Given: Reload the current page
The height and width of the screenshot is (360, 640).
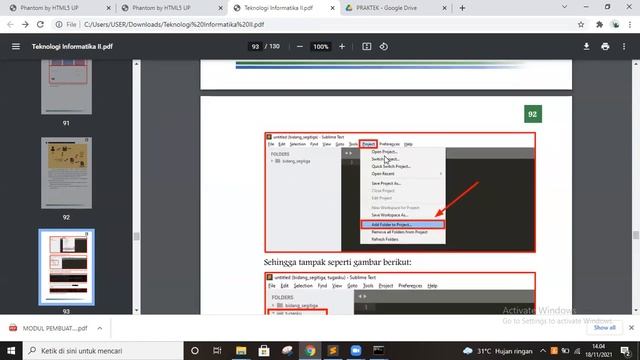Looking at the screenshot, I should click(x=40, y=24).
